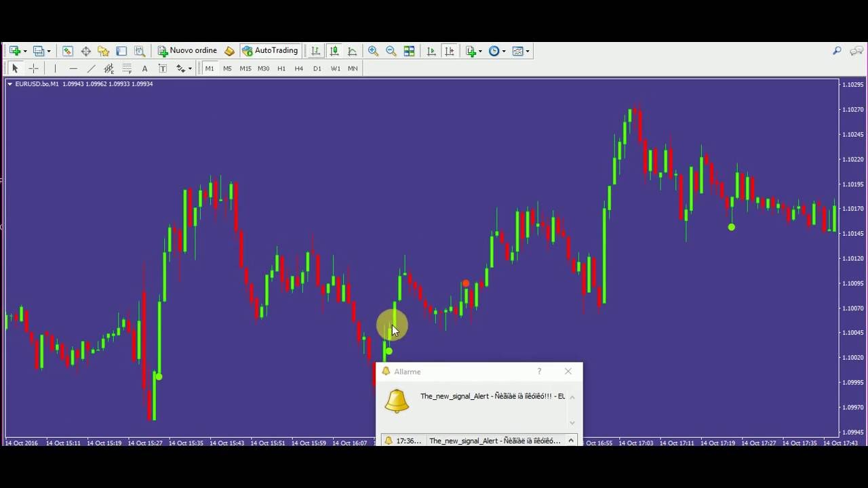
Task: Click the 1.10195 price scale label
Action: tap(854, 184)
